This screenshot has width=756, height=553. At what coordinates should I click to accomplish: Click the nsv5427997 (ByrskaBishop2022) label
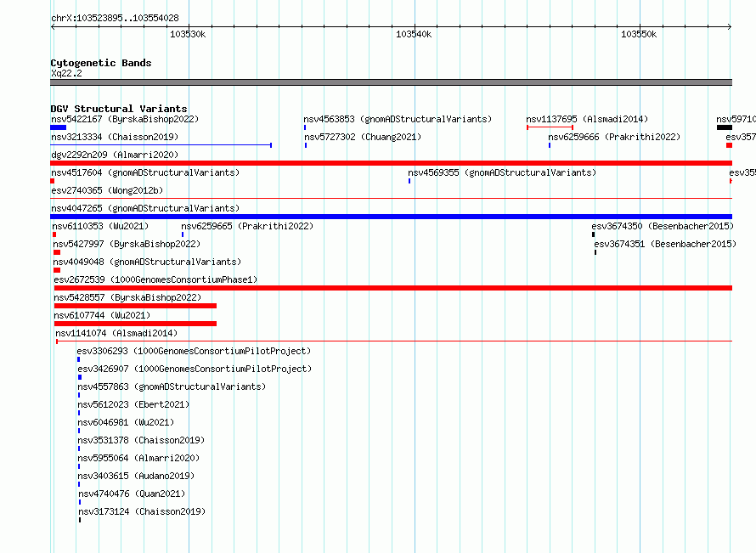(127, 244)
